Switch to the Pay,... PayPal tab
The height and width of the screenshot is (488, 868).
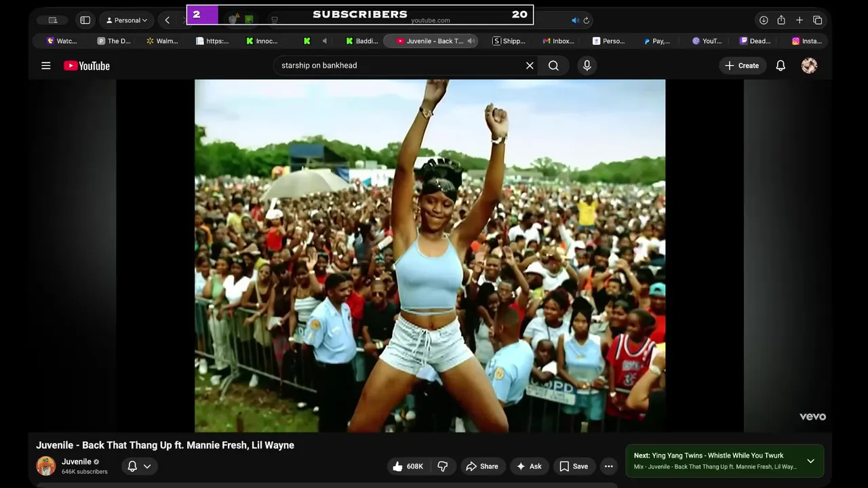(x=657, y=41)
